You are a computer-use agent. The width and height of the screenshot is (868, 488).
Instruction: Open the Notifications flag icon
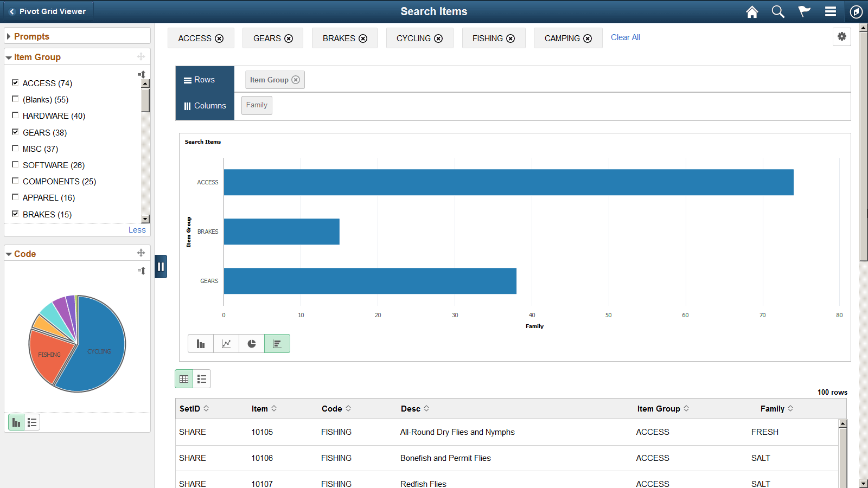pos(804,12)
